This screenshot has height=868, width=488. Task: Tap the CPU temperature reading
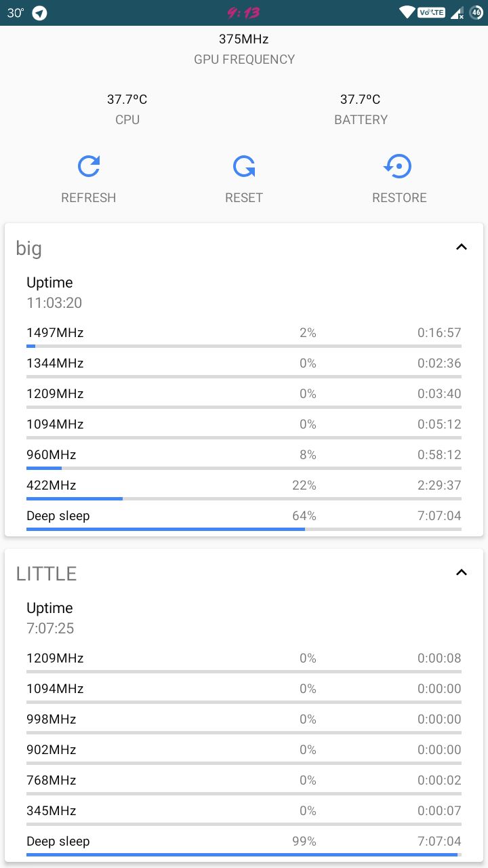click(x=127, y=100)
